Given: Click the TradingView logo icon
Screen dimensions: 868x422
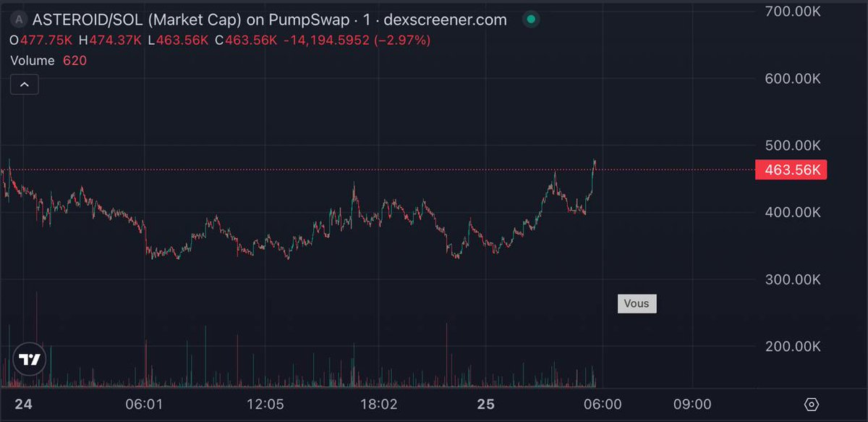Looking at the screenshot, I should (x=30, y=359).
